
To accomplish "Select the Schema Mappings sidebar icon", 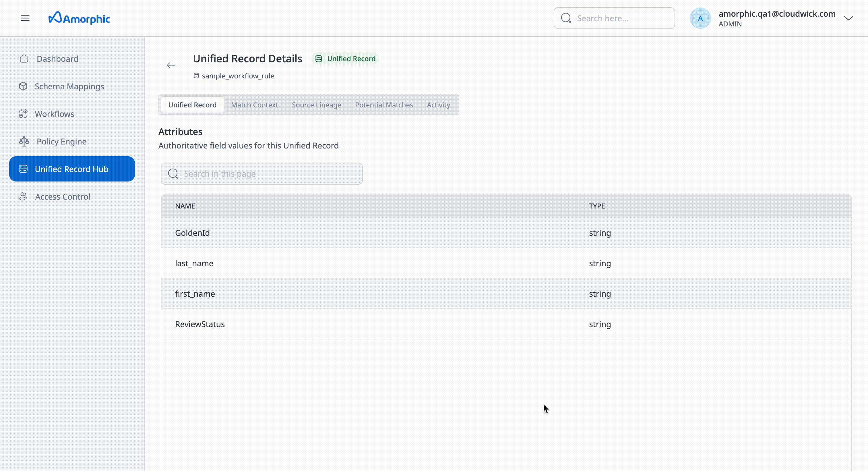I will (x=24, y=86).
